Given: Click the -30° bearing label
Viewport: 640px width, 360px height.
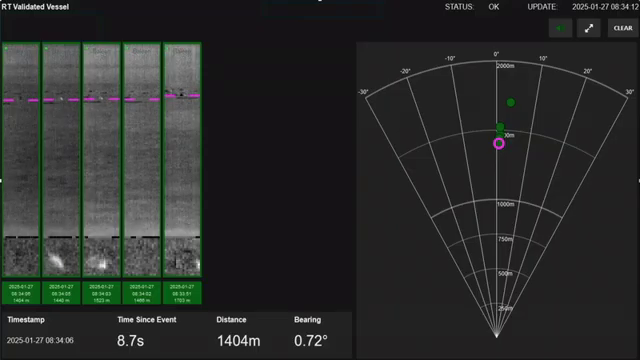Looking at the screenshot, I should point(363,92).
